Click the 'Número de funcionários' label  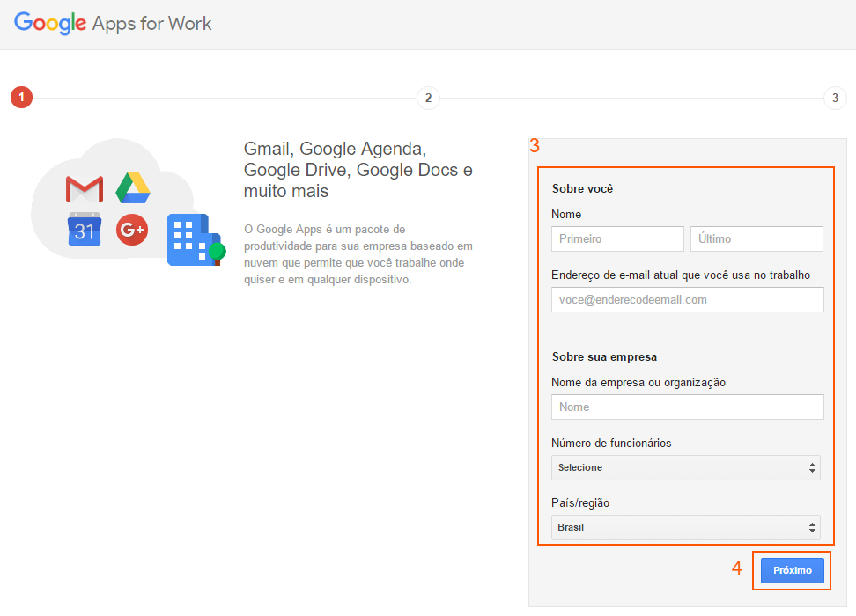click(x=611, y=443)
